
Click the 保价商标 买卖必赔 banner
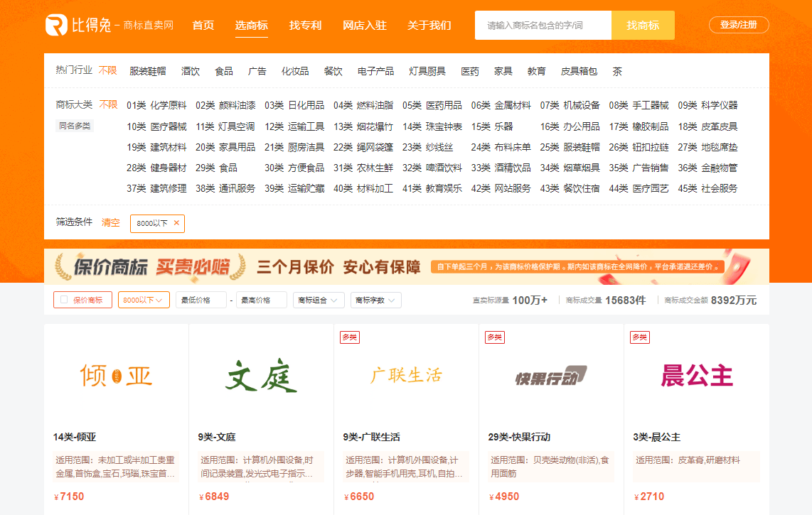(x=407, y=266)
